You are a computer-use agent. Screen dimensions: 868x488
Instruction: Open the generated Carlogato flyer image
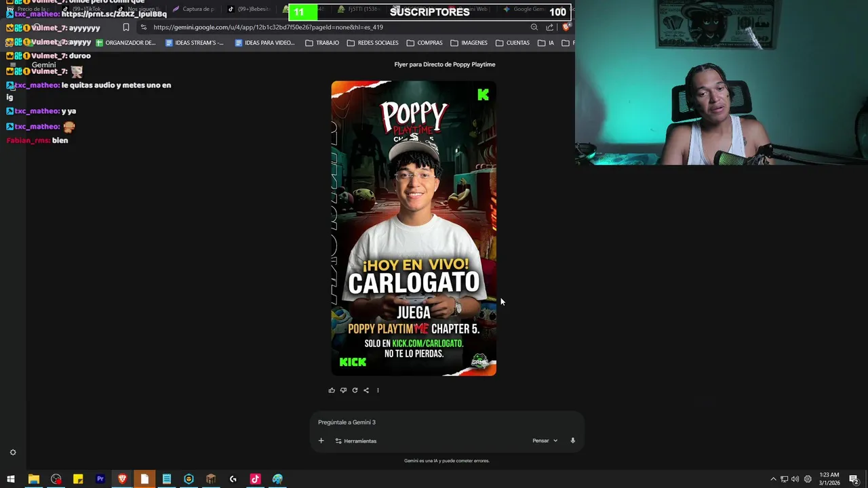tap(414, 228)
